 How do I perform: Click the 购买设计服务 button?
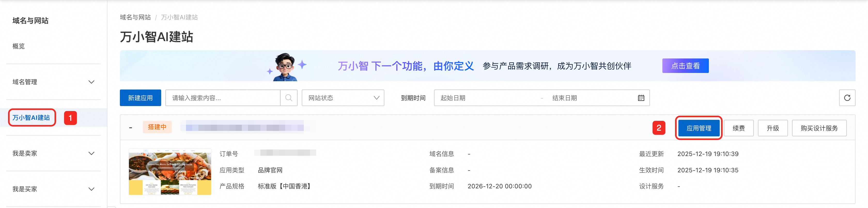coord(819,128)
